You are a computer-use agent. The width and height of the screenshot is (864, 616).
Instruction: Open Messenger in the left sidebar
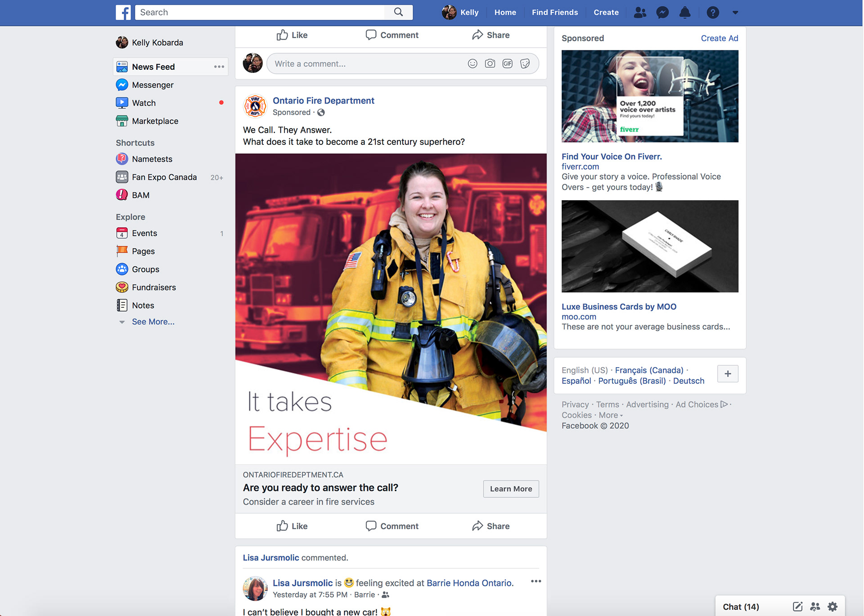click(x=153, y=85)
